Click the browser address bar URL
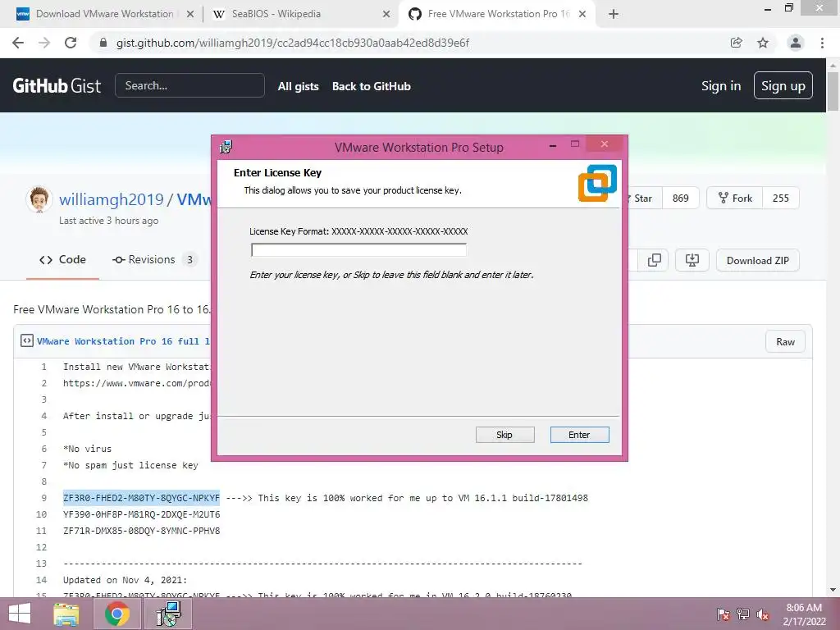The width and height of the screenshot is (840, 630). point(293,43)
